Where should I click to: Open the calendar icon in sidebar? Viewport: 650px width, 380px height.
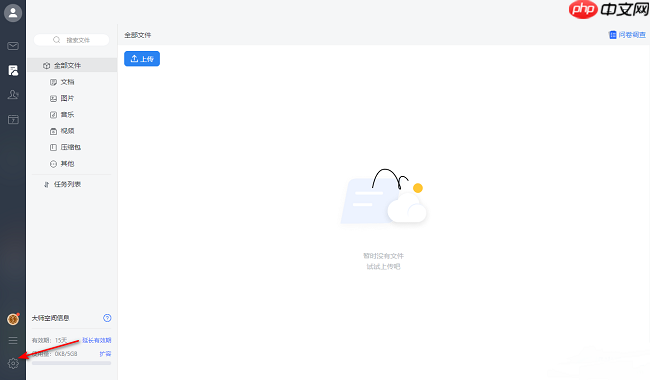click(x=13, y=120)
